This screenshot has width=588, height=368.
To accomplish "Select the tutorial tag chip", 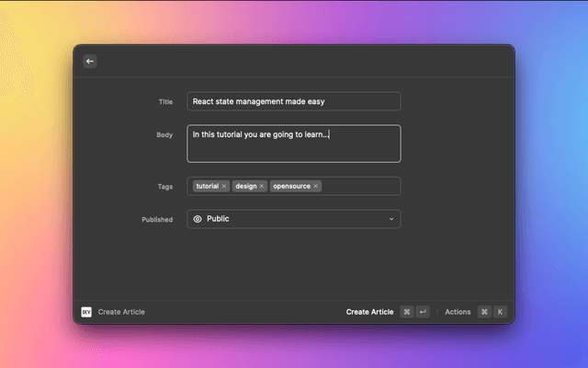I will [207, 186].
